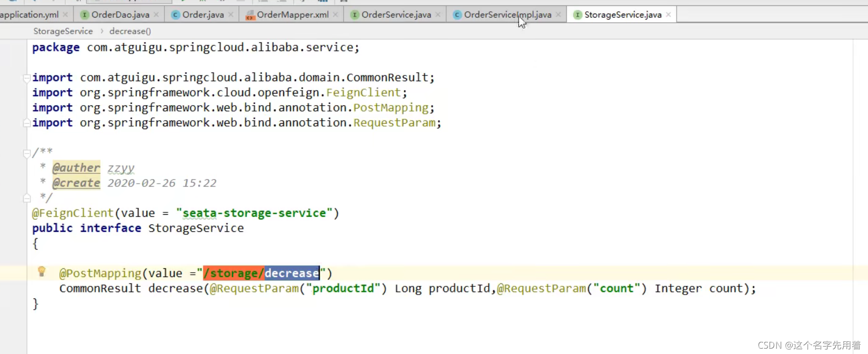
Task: Close the OrderService.java tab
Action: (438, 15)
